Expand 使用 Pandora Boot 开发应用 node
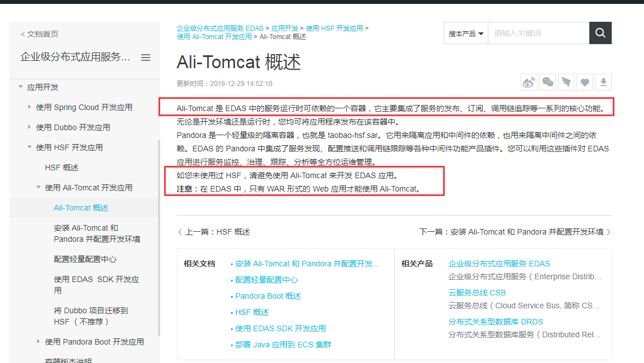 38,341
